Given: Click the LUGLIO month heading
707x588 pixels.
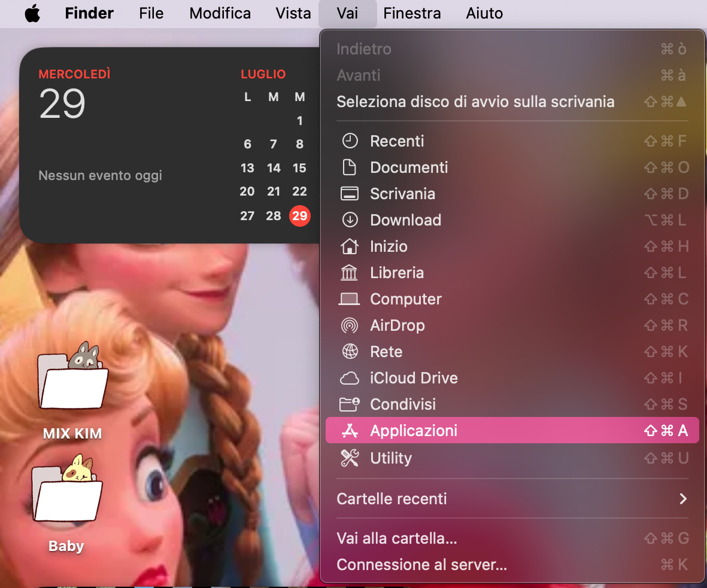Looking at the screenshot, I should (263, 74).
